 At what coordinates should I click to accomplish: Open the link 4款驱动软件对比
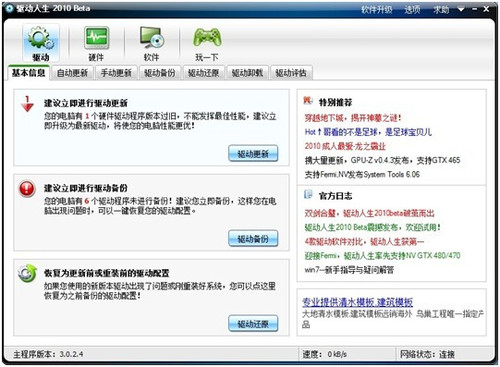364,241
